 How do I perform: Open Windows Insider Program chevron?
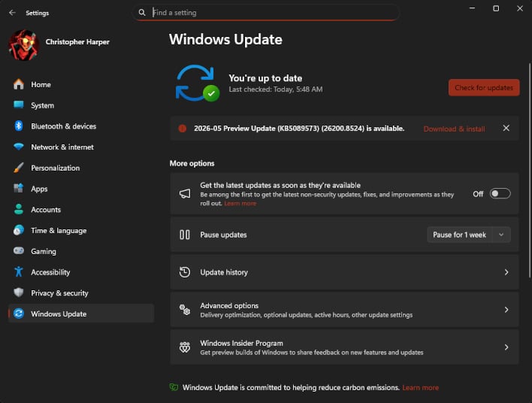[x=506, y=347]
